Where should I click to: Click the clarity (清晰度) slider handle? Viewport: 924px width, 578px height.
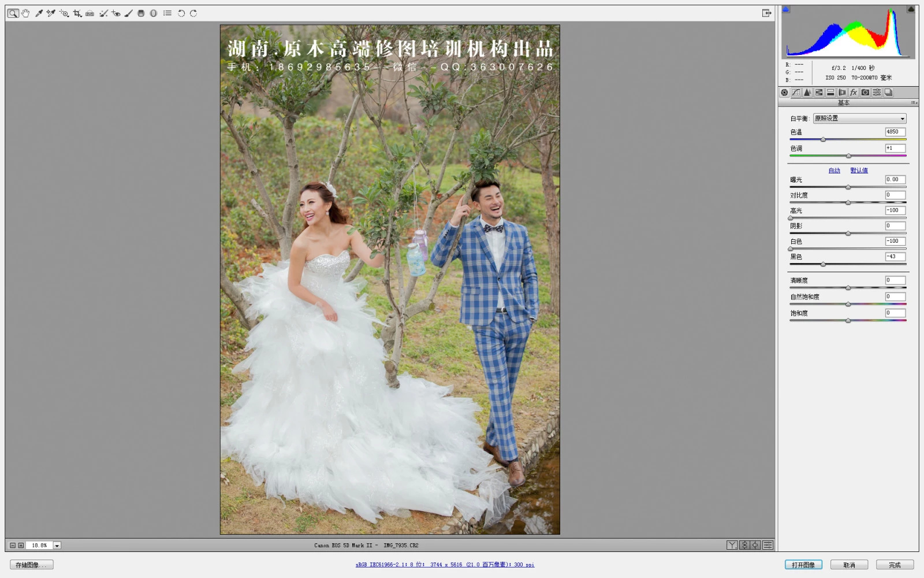[848, 288]
